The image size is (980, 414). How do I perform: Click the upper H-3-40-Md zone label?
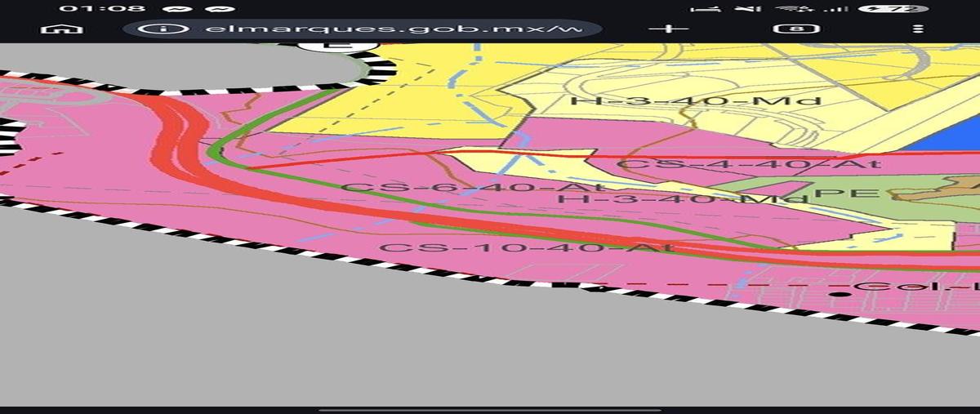[x=695, y=101]
